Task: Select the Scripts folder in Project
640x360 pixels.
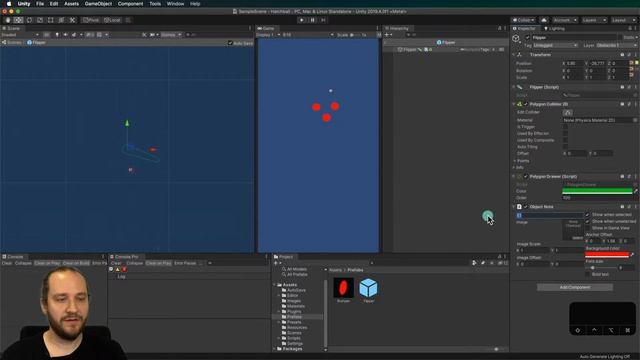Action: [294, 338]
